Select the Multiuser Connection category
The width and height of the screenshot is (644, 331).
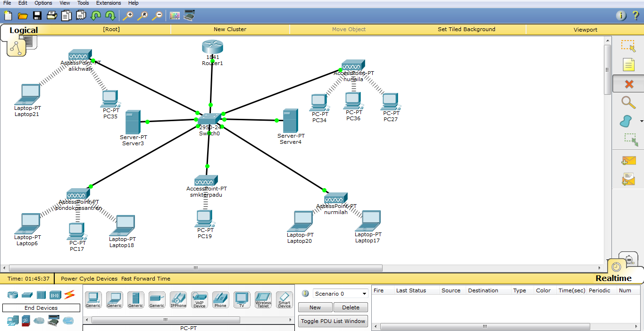click(68, 321)
